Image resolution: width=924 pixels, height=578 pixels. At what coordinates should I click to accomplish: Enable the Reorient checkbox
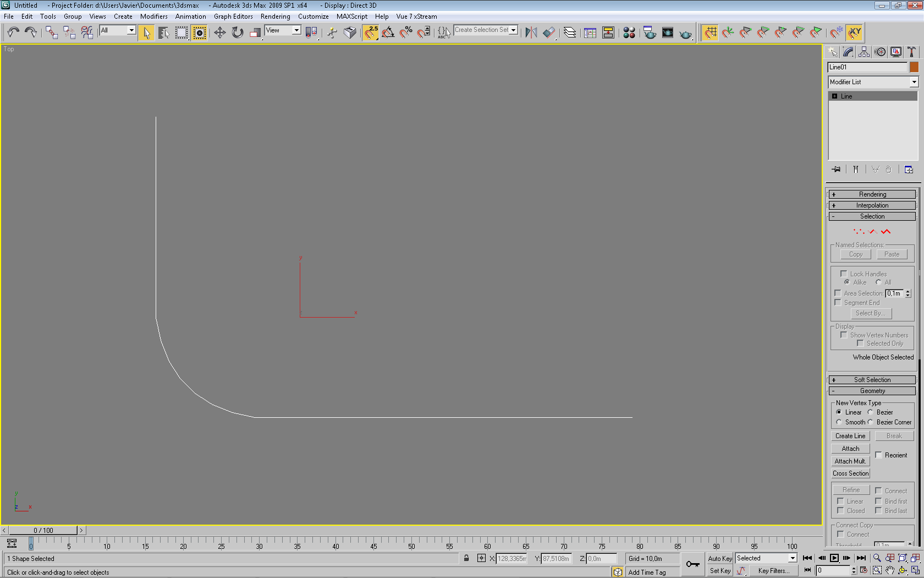point(878,455)
